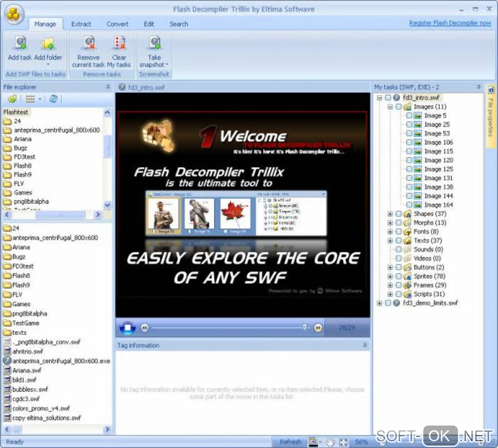This screenshot has height=448, width=498.
Task: Click the fd3_intro.swf preview tab
Action: click(142, 87)
